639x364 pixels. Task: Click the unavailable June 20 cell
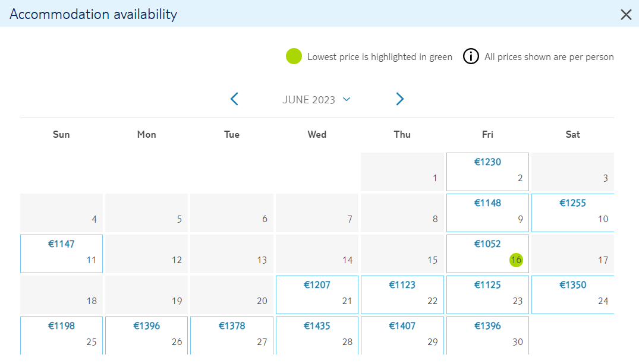(x=231, y=295)
